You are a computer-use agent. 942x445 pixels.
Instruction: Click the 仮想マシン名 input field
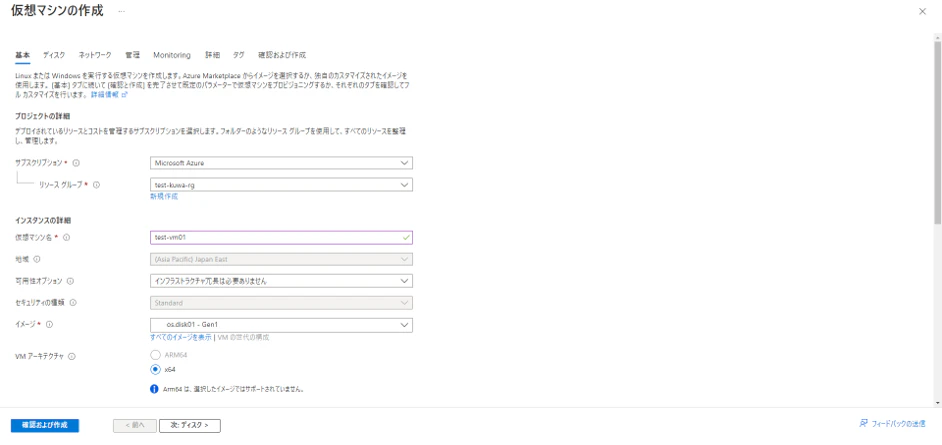tap(281, 237)
